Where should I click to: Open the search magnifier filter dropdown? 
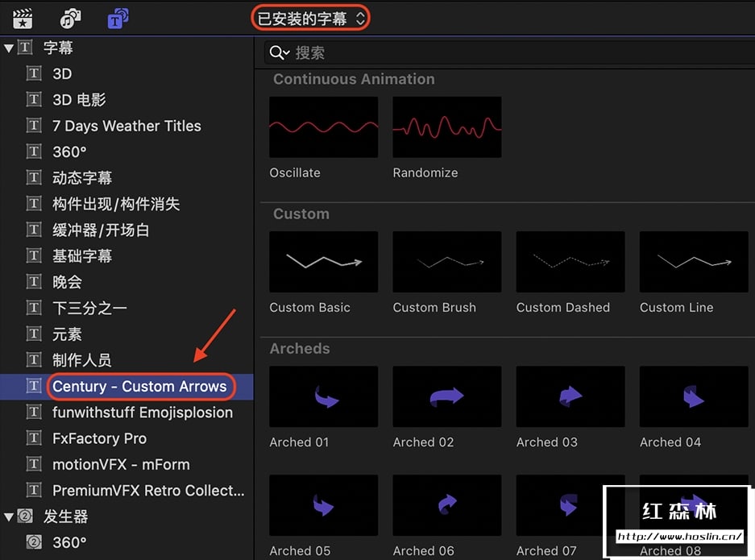[280, 52]
